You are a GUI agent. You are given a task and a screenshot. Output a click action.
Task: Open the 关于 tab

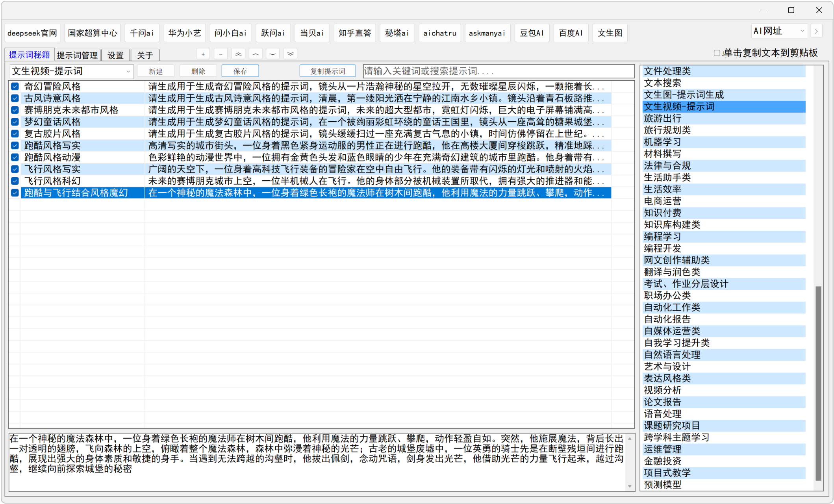[145, 55]
